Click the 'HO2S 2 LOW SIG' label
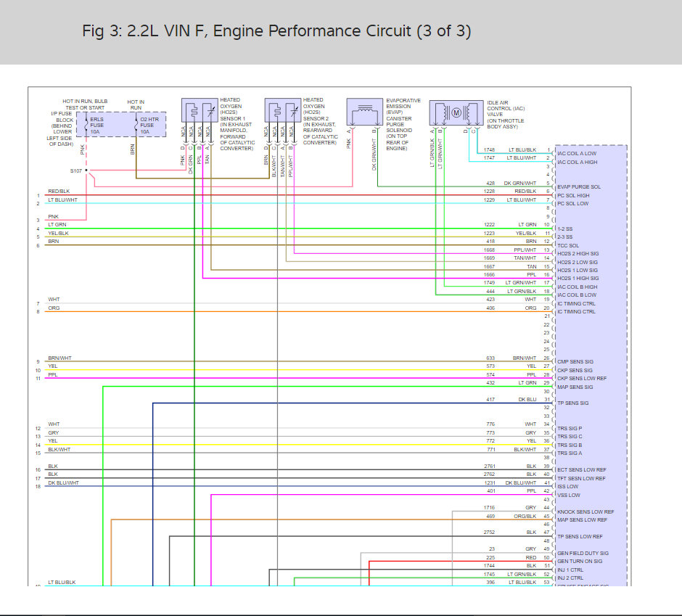Screen dimensions: 682x616 point(578,263)
